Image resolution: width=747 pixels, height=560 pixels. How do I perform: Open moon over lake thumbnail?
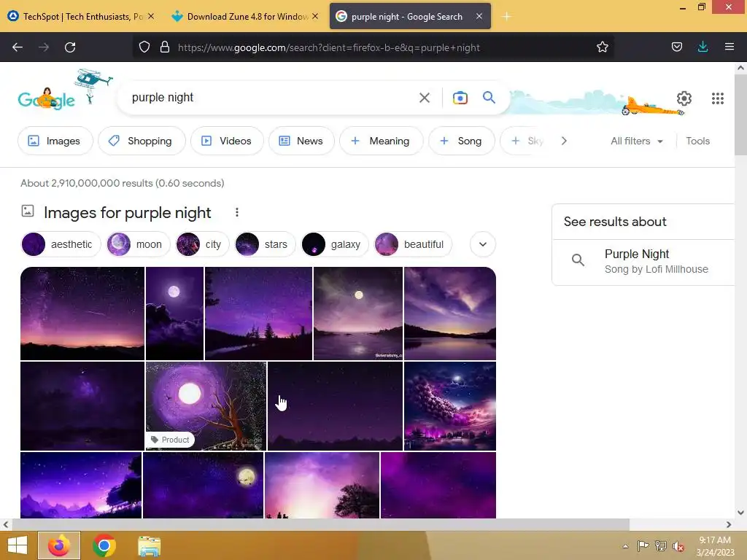(357, 314)
